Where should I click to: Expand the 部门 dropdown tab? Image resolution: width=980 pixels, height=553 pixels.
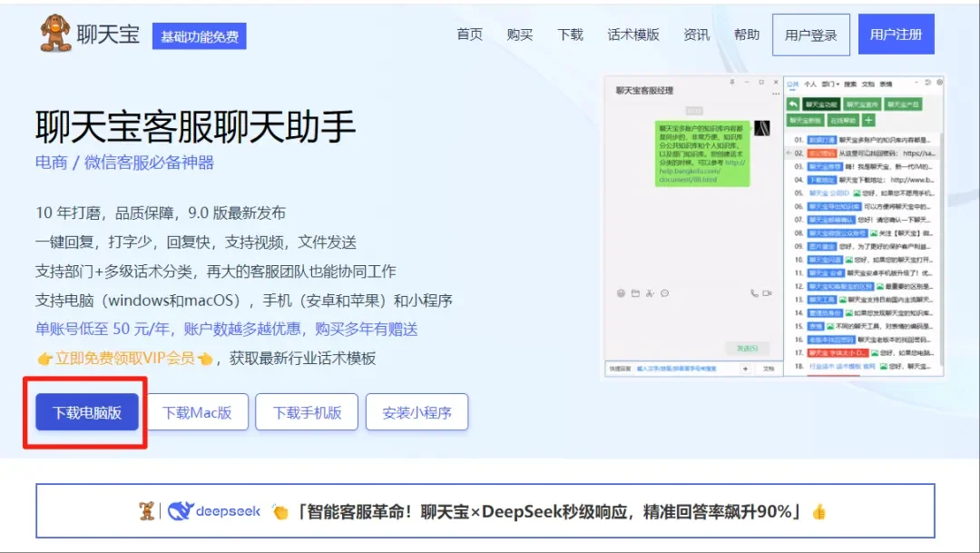pos(830,84)
